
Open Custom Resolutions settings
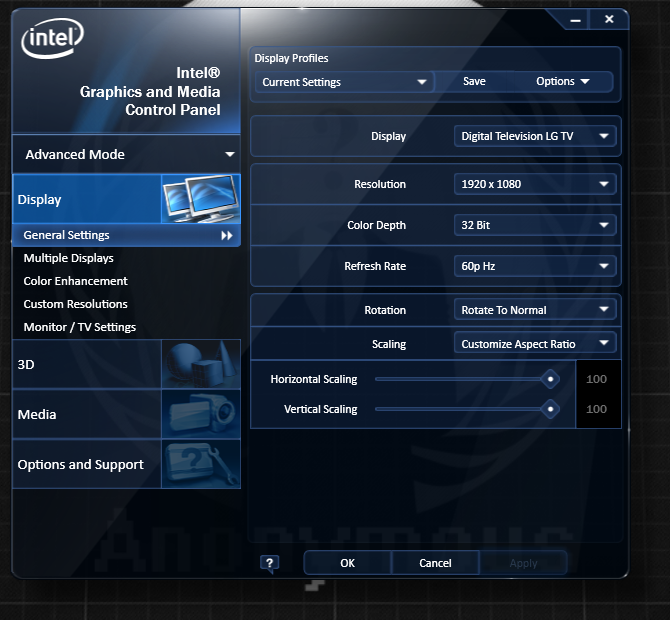click(76, 304)
